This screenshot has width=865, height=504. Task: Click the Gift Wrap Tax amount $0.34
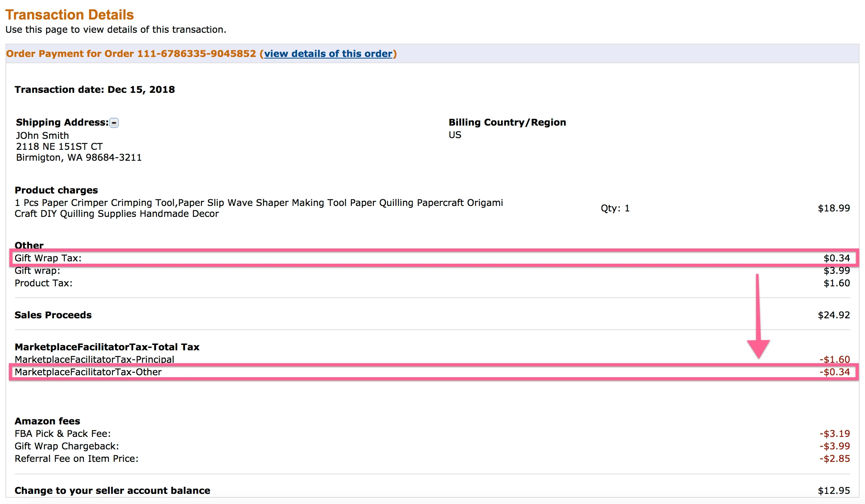[x=837, y=258]
